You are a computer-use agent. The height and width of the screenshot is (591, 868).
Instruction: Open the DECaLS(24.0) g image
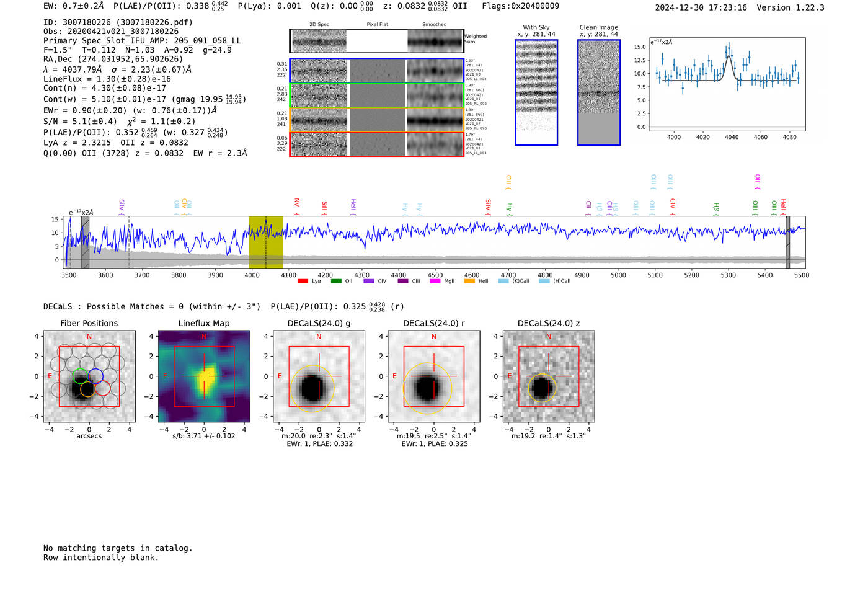pos(319,376)
